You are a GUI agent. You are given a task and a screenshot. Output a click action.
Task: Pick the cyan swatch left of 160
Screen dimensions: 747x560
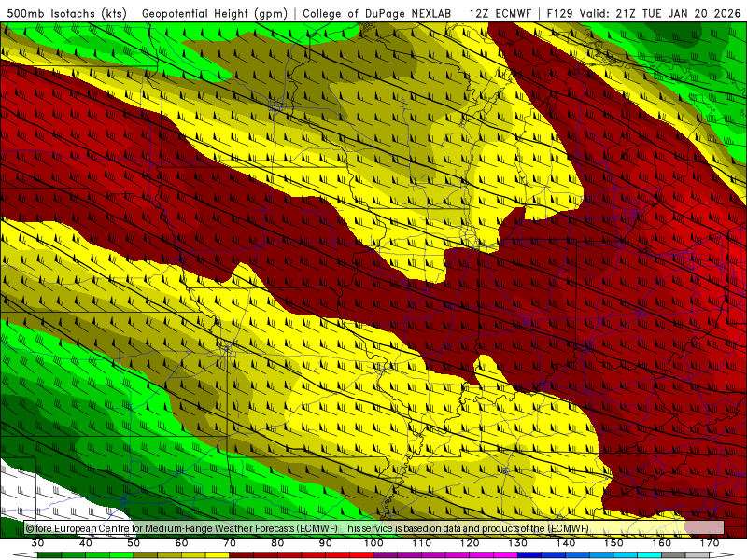tap(650, 555)
